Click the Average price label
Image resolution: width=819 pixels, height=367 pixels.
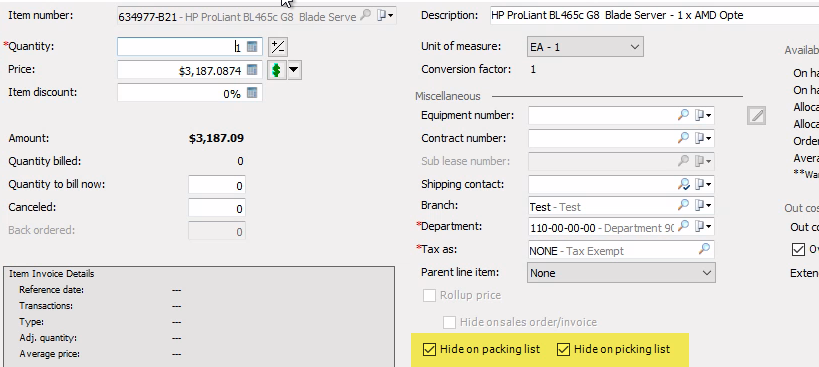click(49, 354)
